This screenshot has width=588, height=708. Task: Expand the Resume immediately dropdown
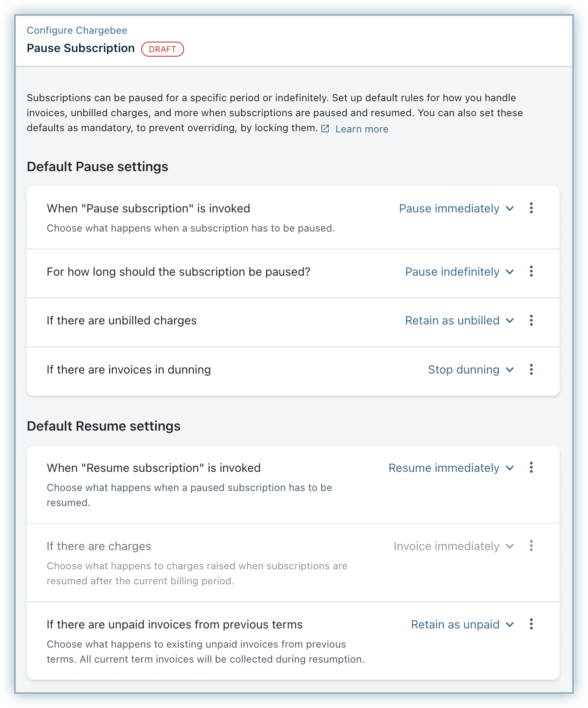point(451,468)
